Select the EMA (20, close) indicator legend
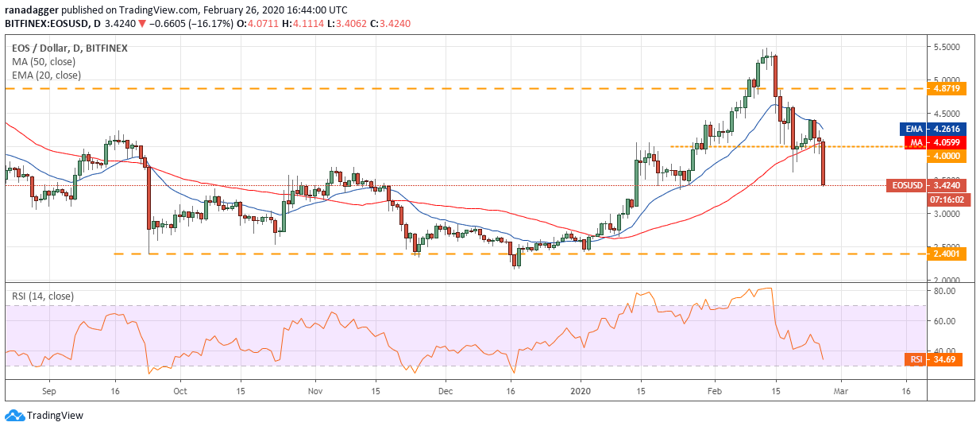The height and width of the screenshot is (430, 980). coord(45,76)
